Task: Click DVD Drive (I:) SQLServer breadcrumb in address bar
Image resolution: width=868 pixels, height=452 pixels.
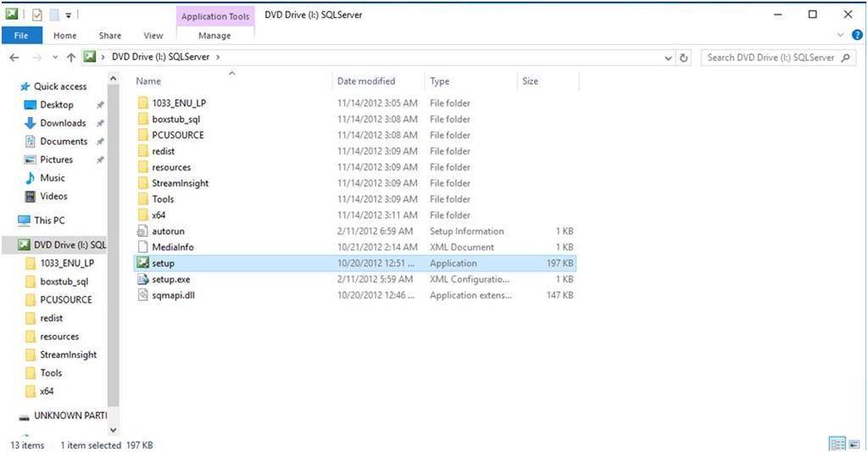Action: pos(160,57)
